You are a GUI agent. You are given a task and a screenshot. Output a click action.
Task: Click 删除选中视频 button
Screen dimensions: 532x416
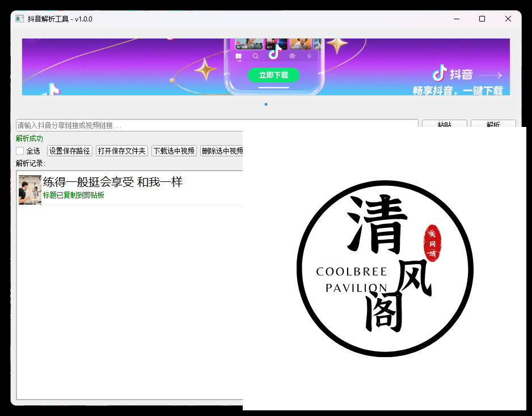[x=222, y=151]
